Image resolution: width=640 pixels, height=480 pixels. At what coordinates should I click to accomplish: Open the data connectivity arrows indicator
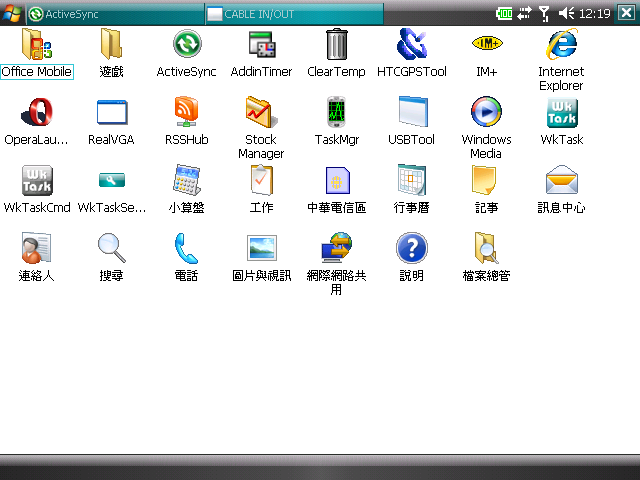click(524, 13)
